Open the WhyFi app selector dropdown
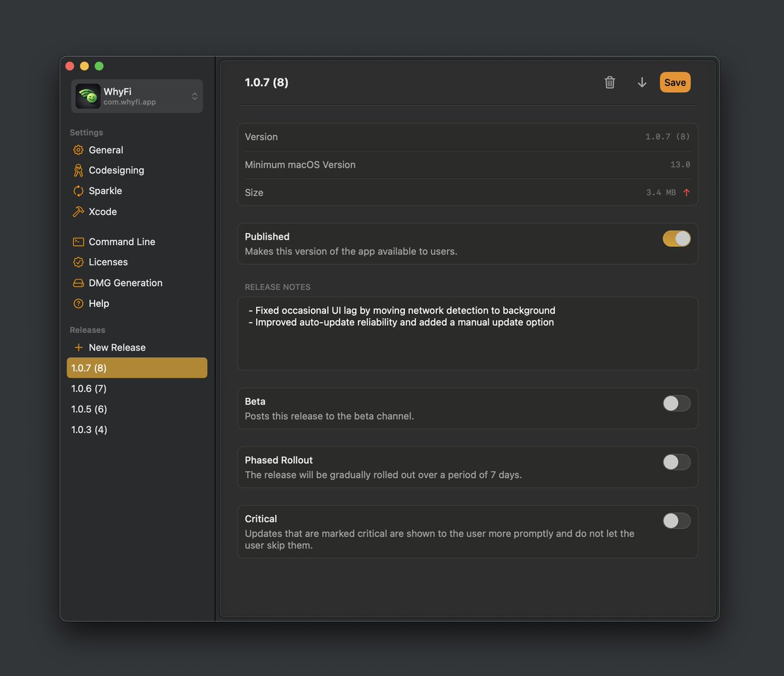Image resolution: width=784 pixels, height=676 pixels. pos(137,96)
